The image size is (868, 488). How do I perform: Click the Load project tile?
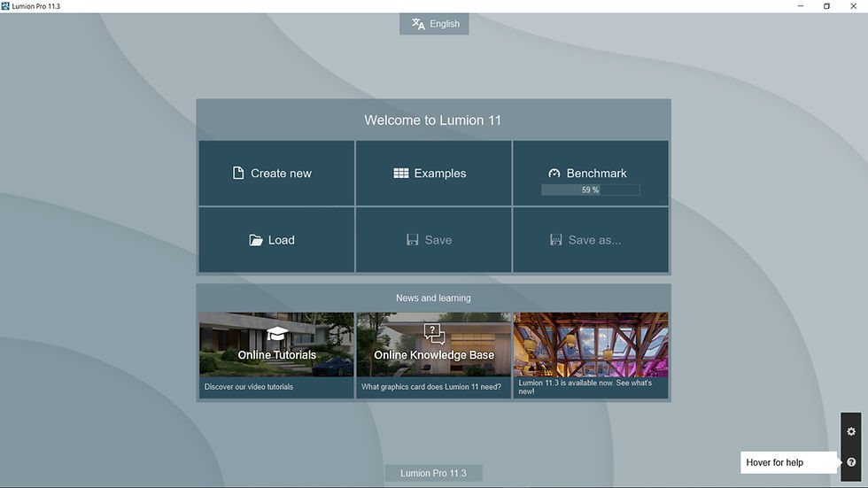[x=276, y=240]
